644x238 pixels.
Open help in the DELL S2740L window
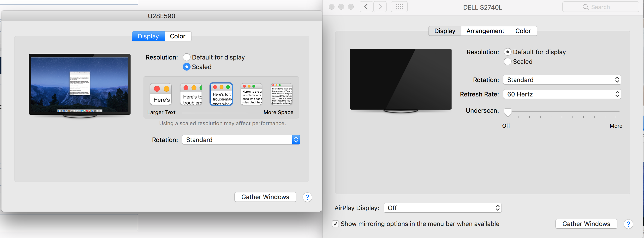point(628,224)
